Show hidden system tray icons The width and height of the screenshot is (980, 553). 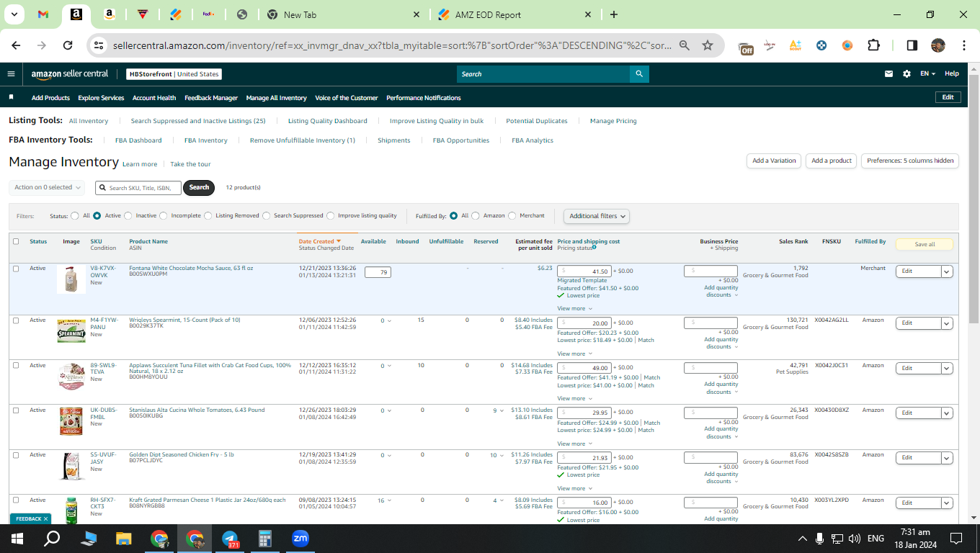(x=802, y=538)
